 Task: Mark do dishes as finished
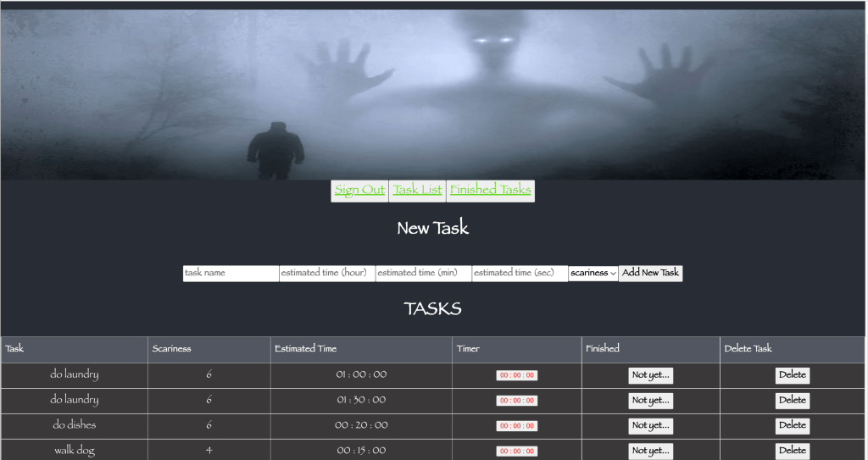(x=650, y=426)
